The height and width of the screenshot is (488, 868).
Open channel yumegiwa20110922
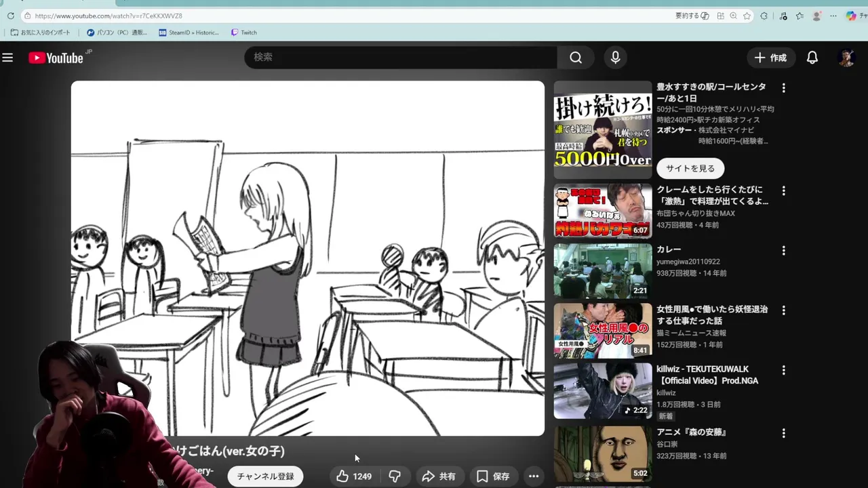tap(688, 262)
